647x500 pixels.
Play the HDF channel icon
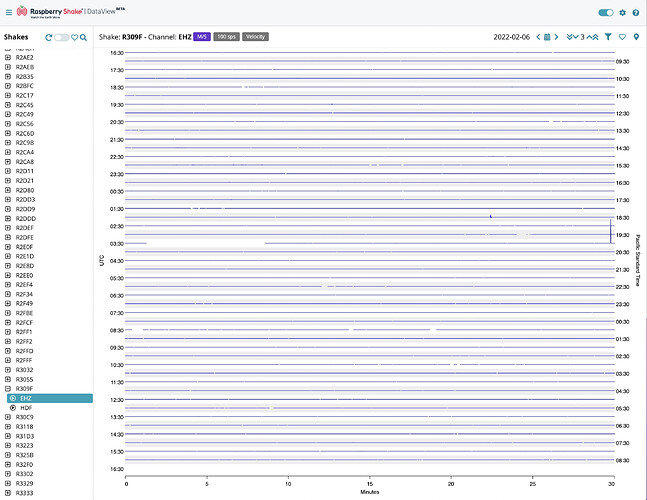click(x=13, y=408)
